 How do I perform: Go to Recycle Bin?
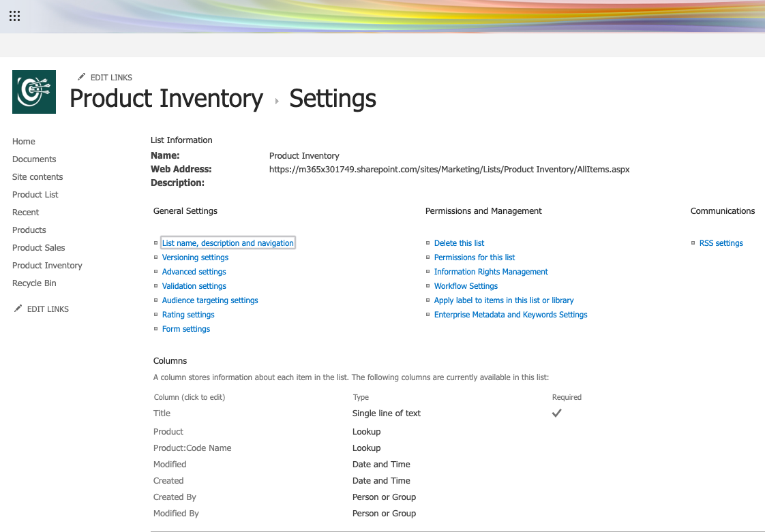tap(34, 283)
